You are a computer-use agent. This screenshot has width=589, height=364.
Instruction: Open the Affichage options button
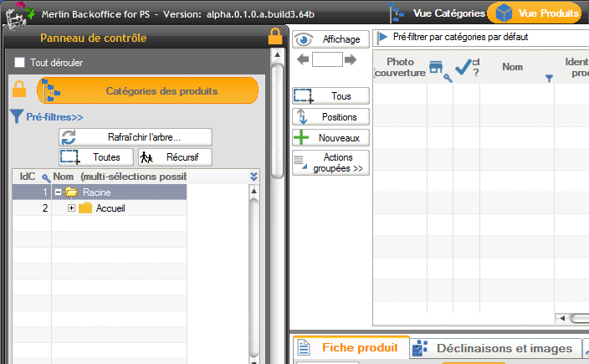330,39
